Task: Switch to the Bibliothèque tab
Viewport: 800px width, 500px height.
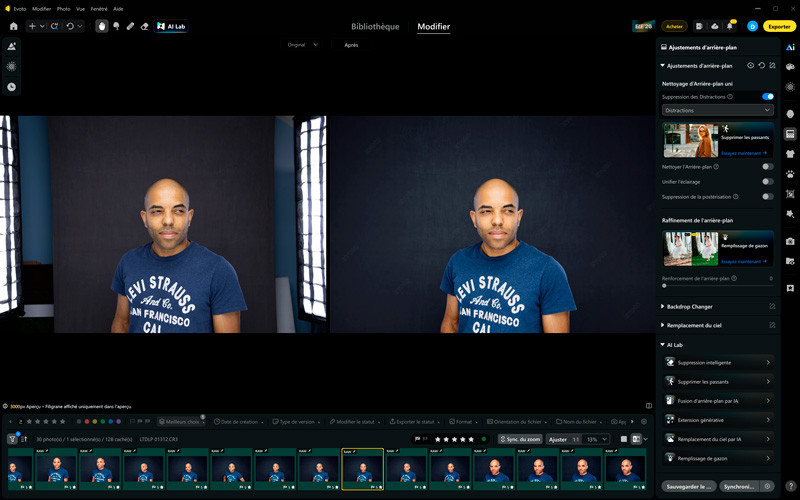Action: click(375, 27)
